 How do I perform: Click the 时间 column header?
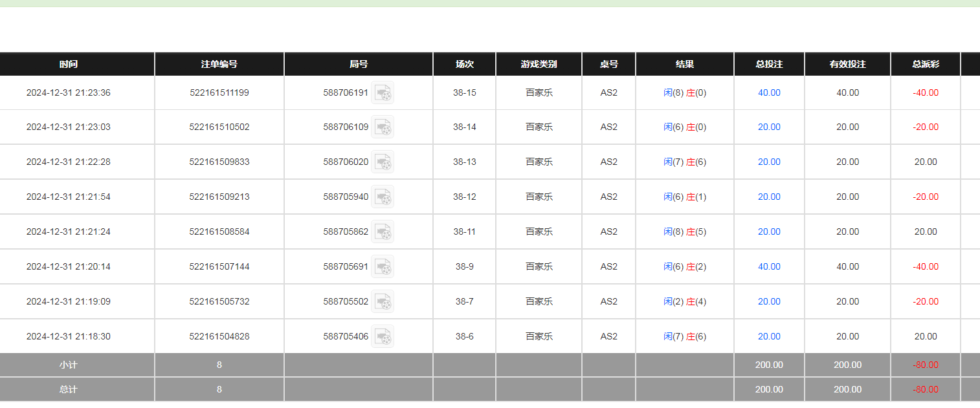click(69, 65)
